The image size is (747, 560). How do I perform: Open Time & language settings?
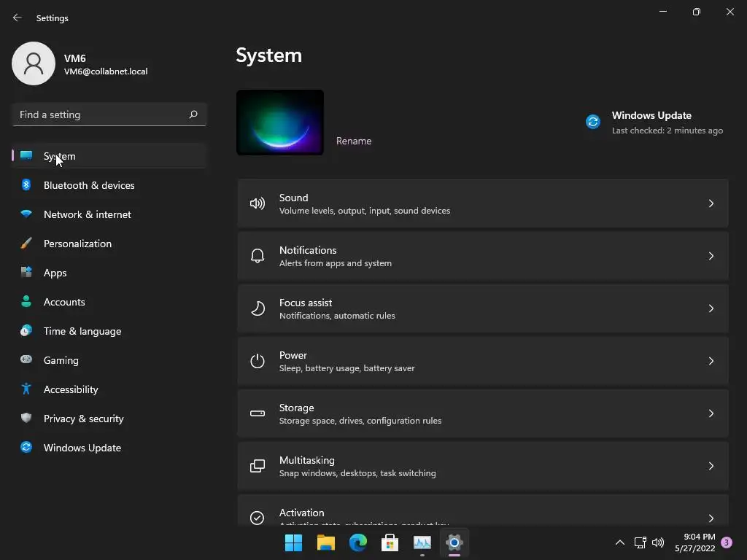109,330
